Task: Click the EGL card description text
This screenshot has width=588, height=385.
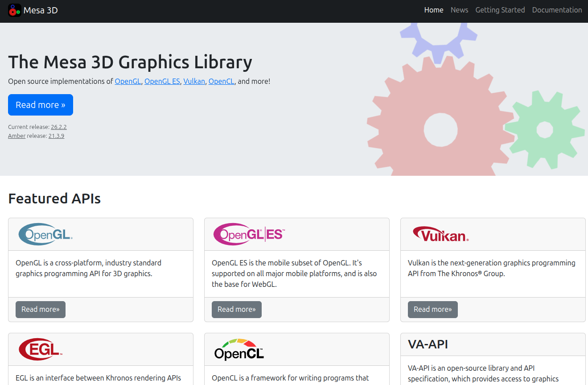Action: point(99,378)
